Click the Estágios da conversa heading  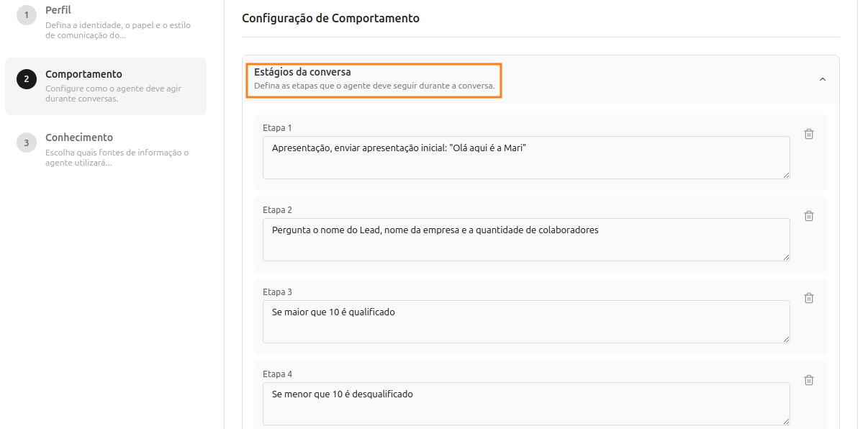click(x=302, y=72)
